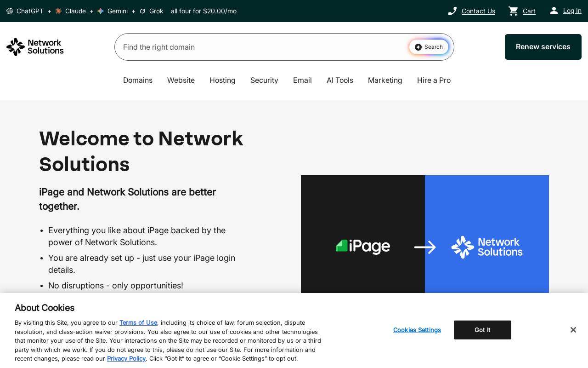Open the shopping cart icon

pyautogui.click(x=513, y=11)
